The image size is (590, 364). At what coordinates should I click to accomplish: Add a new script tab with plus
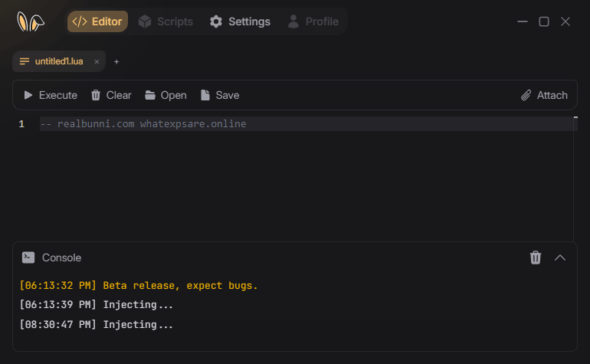pos(116,62)
